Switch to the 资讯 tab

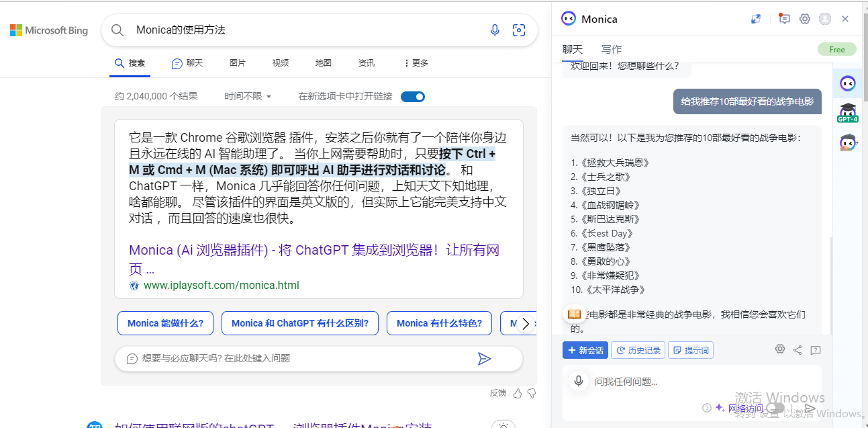pos(367,63)
